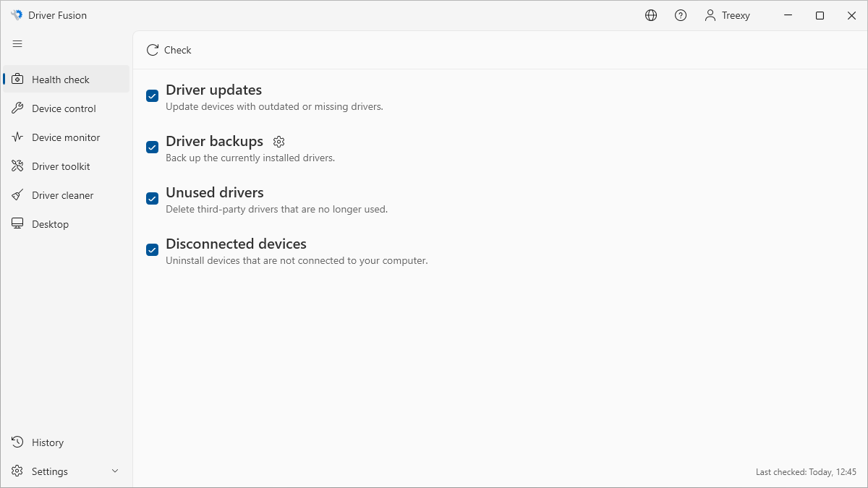Disable the Unused drivers checkbox

point(153,199)
